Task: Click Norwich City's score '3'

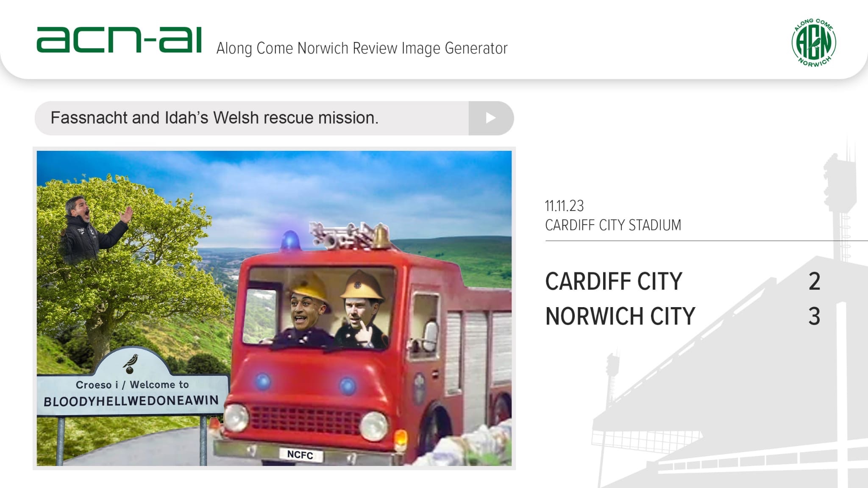Action: 814,316
